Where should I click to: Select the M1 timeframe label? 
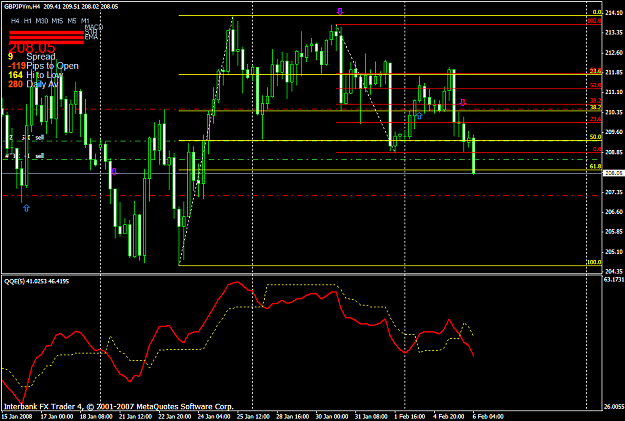coord(85,21)
